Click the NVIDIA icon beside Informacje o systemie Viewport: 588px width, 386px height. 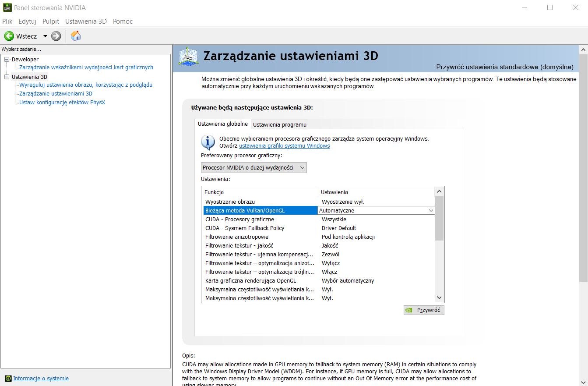point(8,379)
